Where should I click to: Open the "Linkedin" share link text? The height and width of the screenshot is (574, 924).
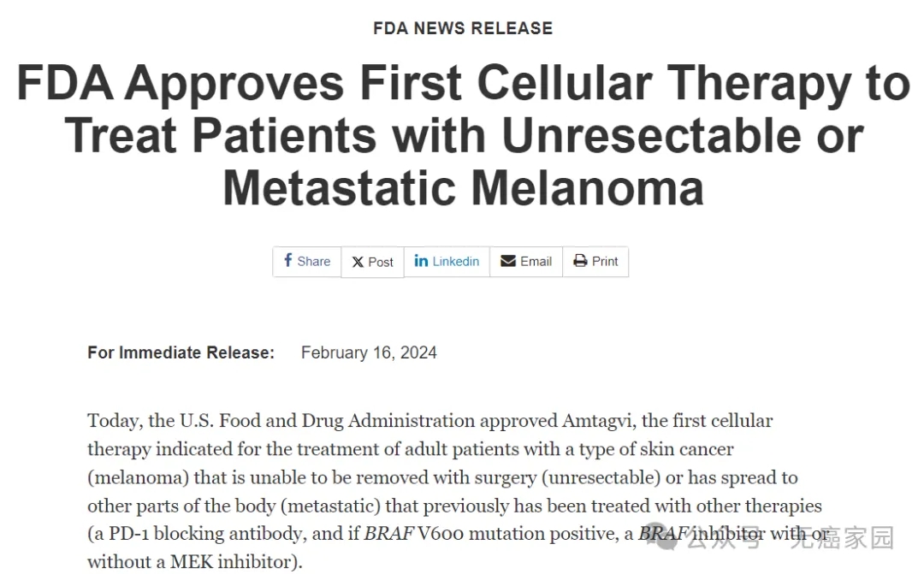455,261
